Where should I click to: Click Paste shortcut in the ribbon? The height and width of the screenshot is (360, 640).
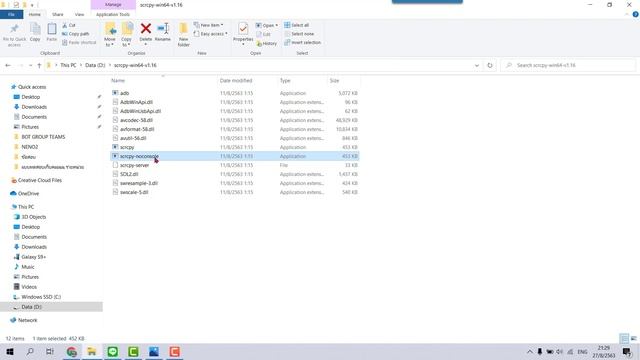coord(79,42)
